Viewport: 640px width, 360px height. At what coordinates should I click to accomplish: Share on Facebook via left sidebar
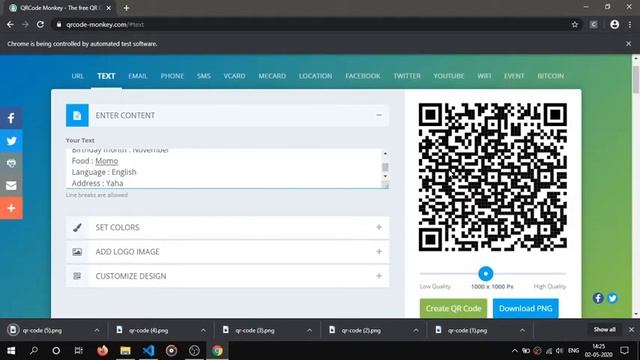click(11, 118)
